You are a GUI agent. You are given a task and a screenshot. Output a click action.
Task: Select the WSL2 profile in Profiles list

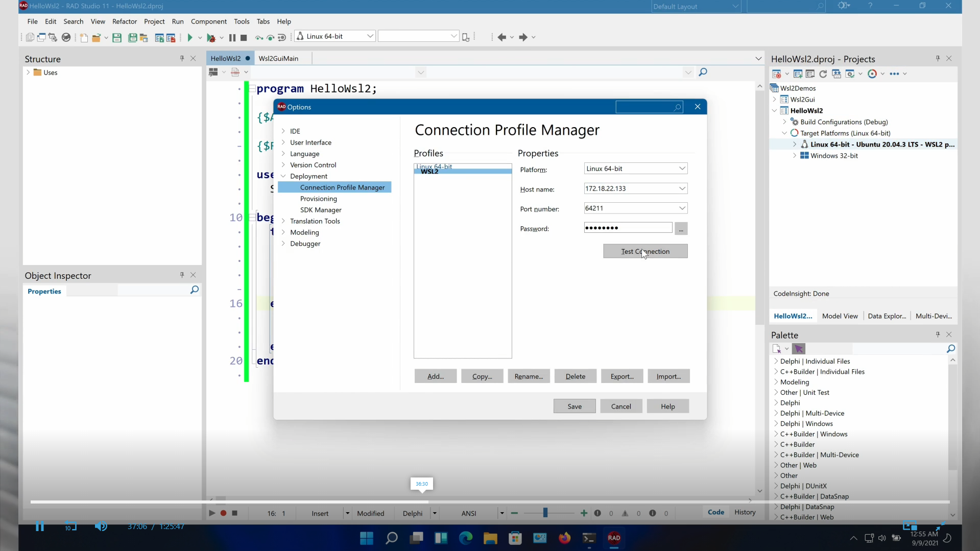tap(463, 172)
